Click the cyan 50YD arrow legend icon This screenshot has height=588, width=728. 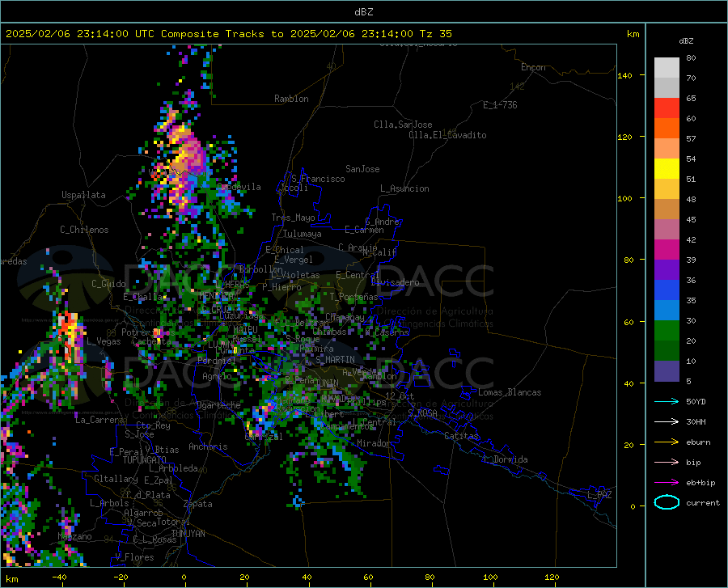[667, 401]
